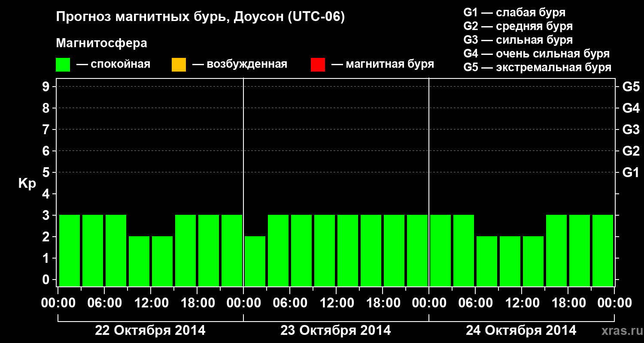Click the 'Kp' axis title
The height and width of the screenshot is (343, 644).
click(x=27, y=184)
